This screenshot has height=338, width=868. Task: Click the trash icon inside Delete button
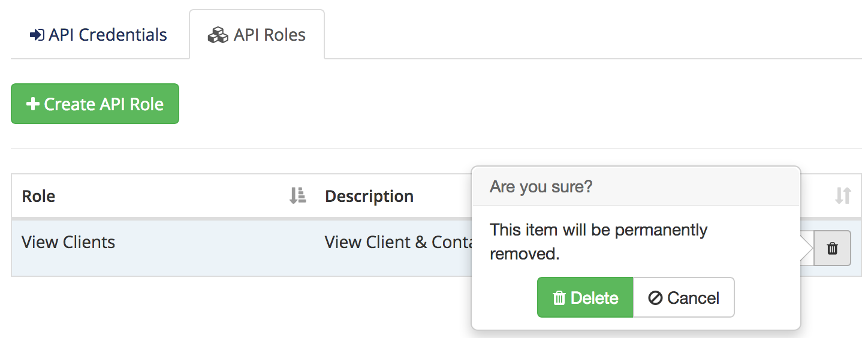click(559, 298)
